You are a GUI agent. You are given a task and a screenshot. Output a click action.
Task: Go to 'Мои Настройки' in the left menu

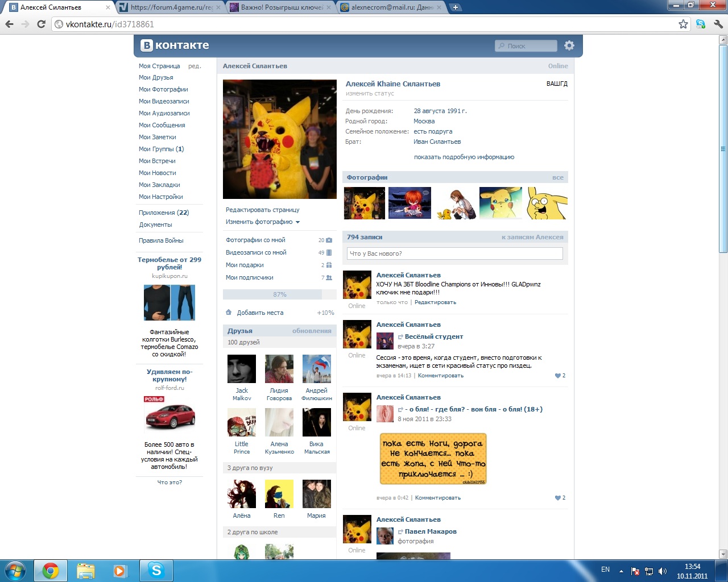161,197
